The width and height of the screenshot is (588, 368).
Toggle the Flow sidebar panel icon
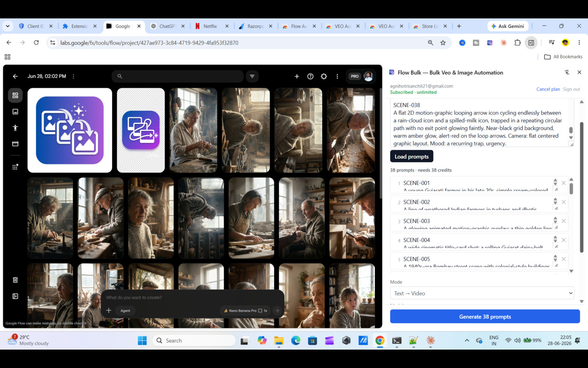[15, 296]
